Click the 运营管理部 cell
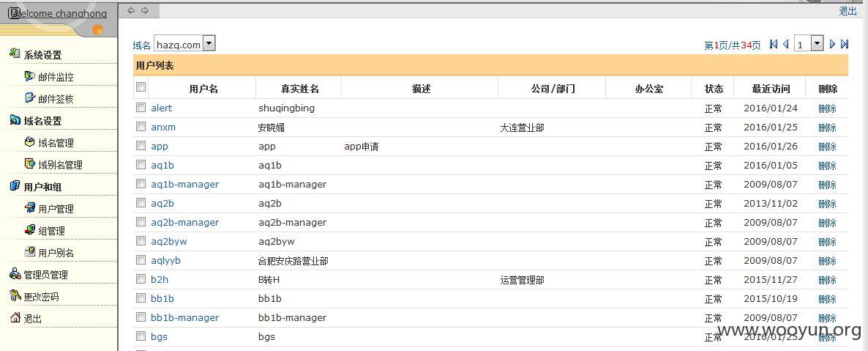 coord(522,280)
